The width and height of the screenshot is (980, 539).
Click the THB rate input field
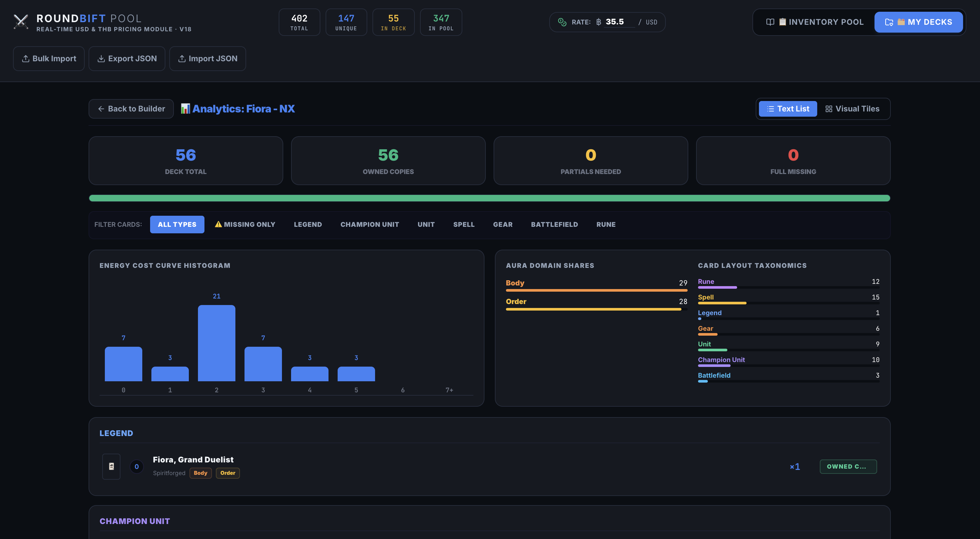pos(619,22)
